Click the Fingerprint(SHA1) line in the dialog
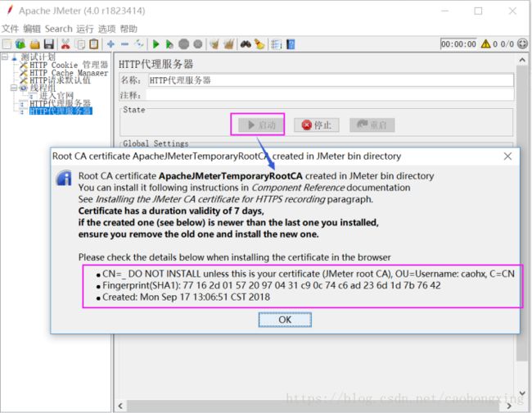The height and width of the screenshot is (413, 532). pos(272,285)
